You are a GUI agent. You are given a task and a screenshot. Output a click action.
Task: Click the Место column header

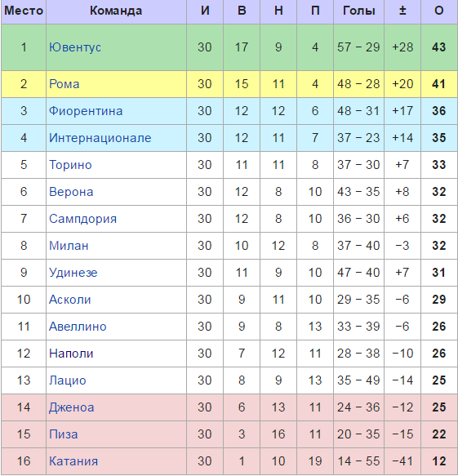pos(24,11)
